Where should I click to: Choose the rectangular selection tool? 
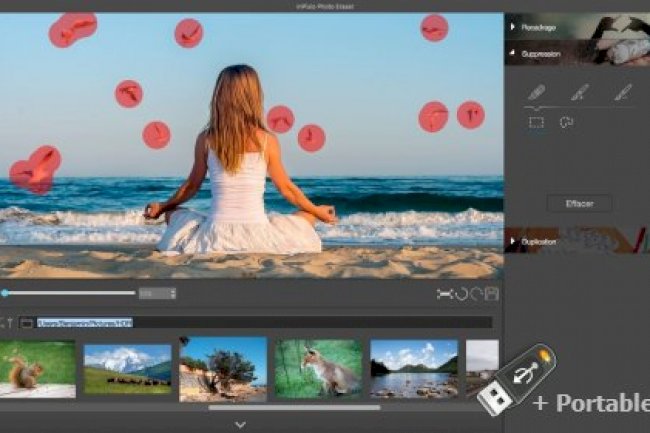[x=536, y=122]
